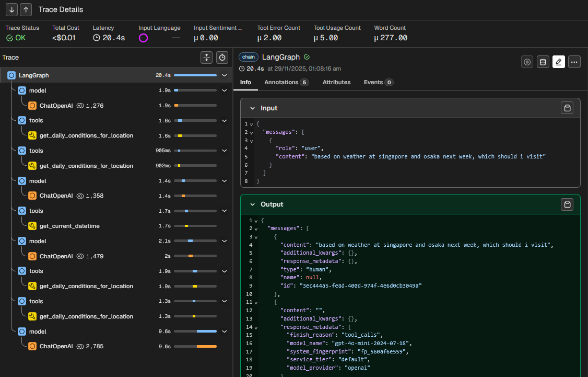This screenshot has width=588, height=377.
Task: Click the database cylinder icon for LangGraph span
Action: click(543, 62)
